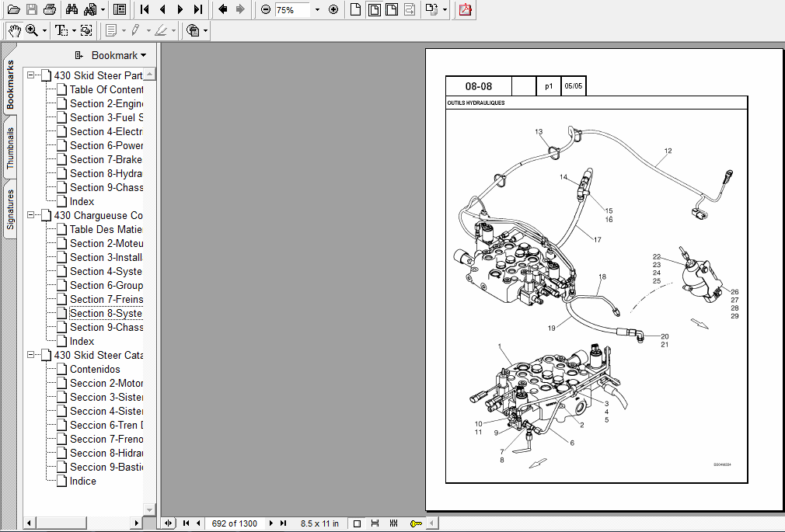This screenshot has height=532, width=785.
Task: Open Section 8-Hydra bookmark
Action: click(106, 174)
